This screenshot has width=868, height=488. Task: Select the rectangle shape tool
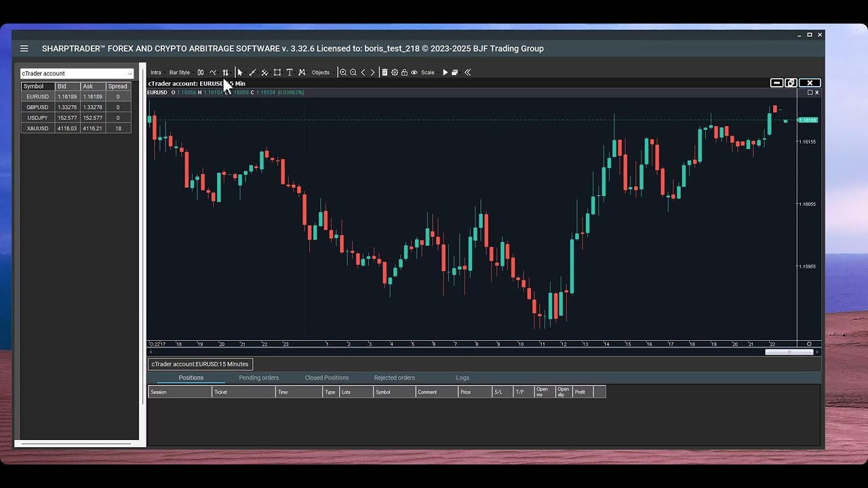click(x=277, y=73)
